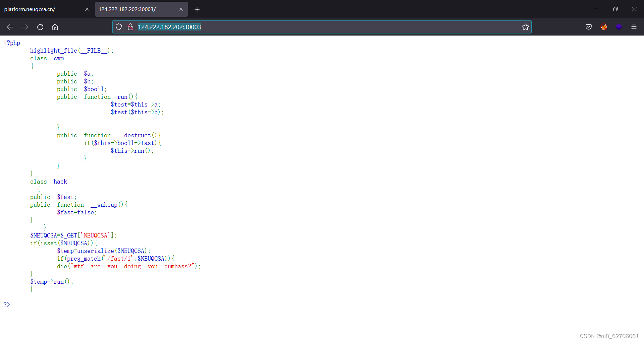
Task: Open the orange extension icon
Action: [x=604, y=27]
